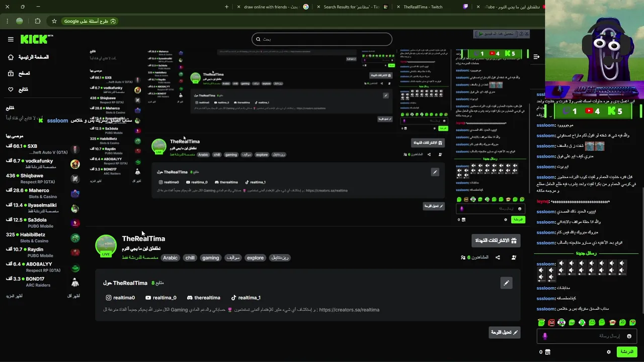Click the viewers count icon
644x362 pixels.
(x=463, y=257)
